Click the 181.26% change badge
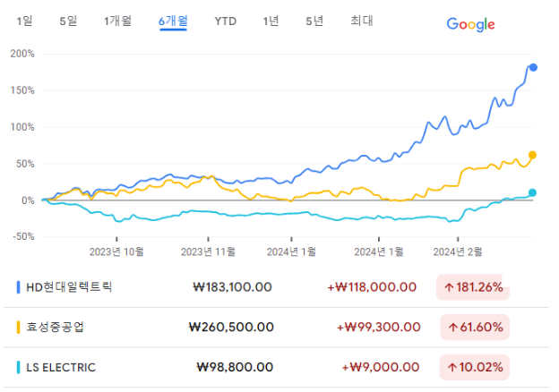The image size is (559, 392). [473, 287]
